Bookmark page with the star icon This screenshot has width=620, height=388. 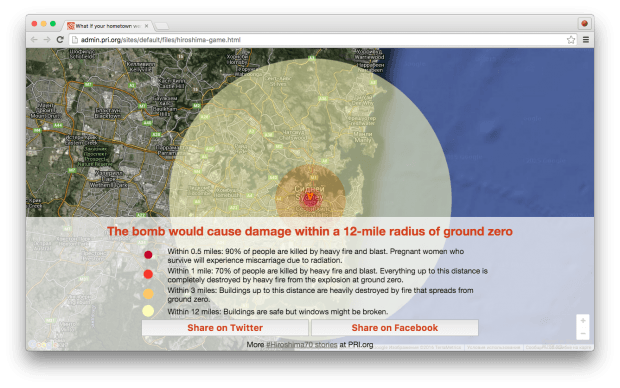571,40
